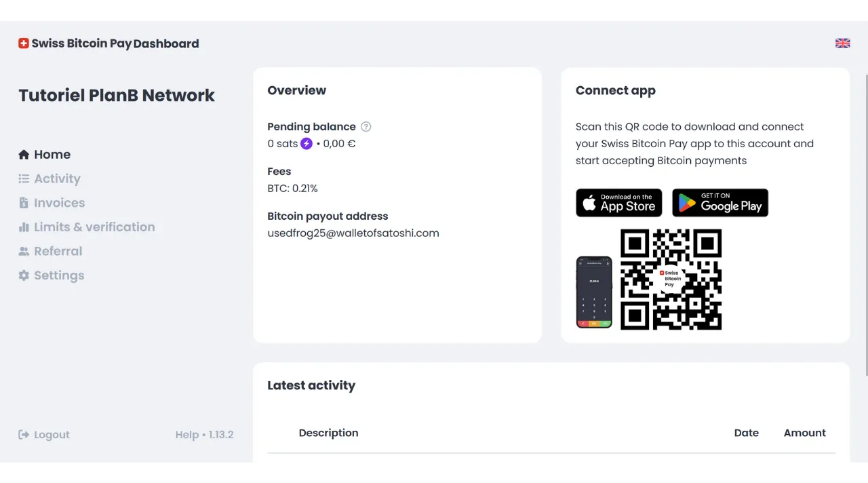Select Limits & verification in sidebar
Viewport: 868px width, 483px height.
[94, 227]
